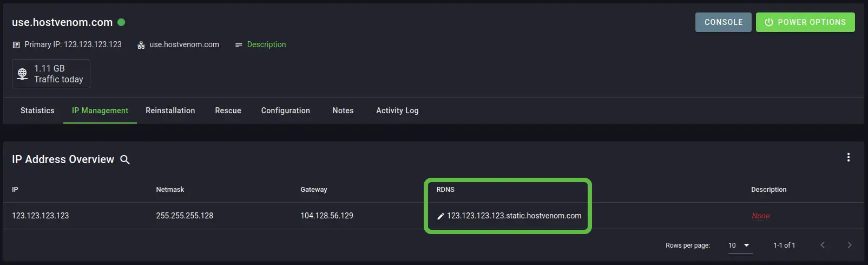This screenshot has height=265, width=868.
Task: Click the hostname network icon
Action: pyautogui.click(x=141, y=45)
